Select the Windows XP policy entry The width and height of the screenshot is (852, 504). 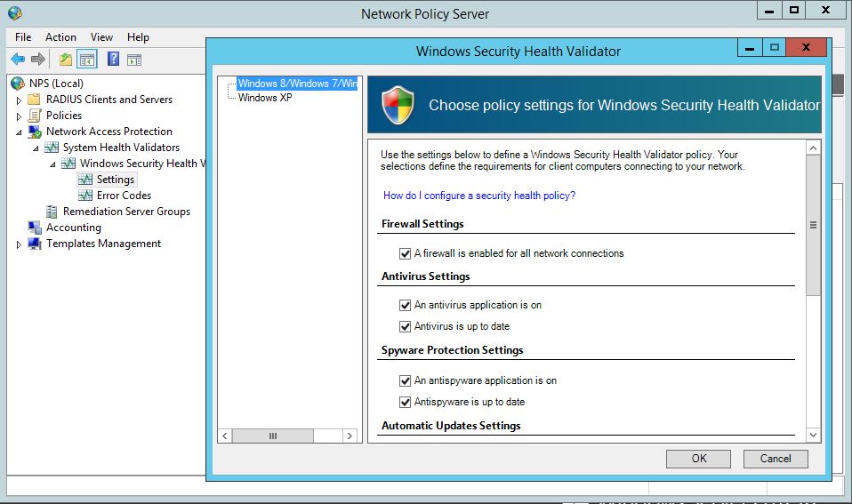265,98
